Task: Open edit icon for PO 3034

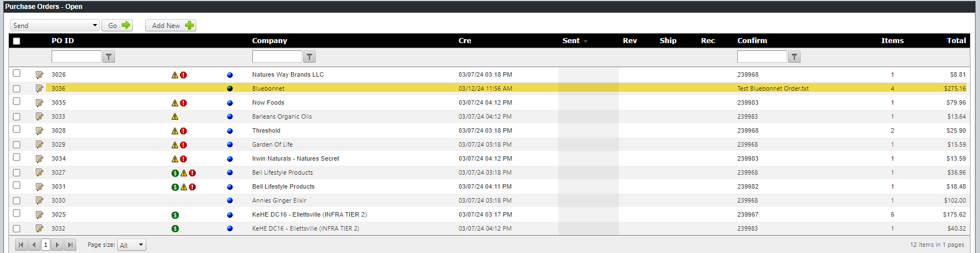Action: pos(39,158)
